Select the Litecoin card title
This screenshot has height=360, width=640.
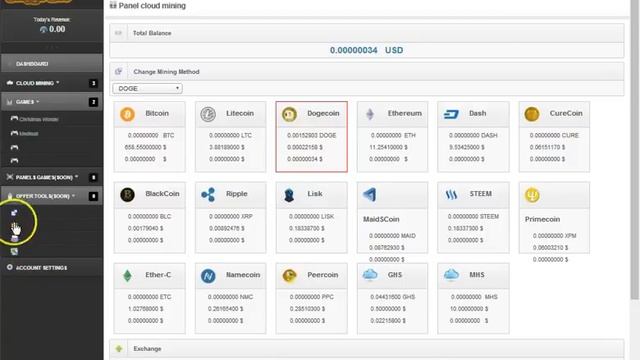pos(240,113)
